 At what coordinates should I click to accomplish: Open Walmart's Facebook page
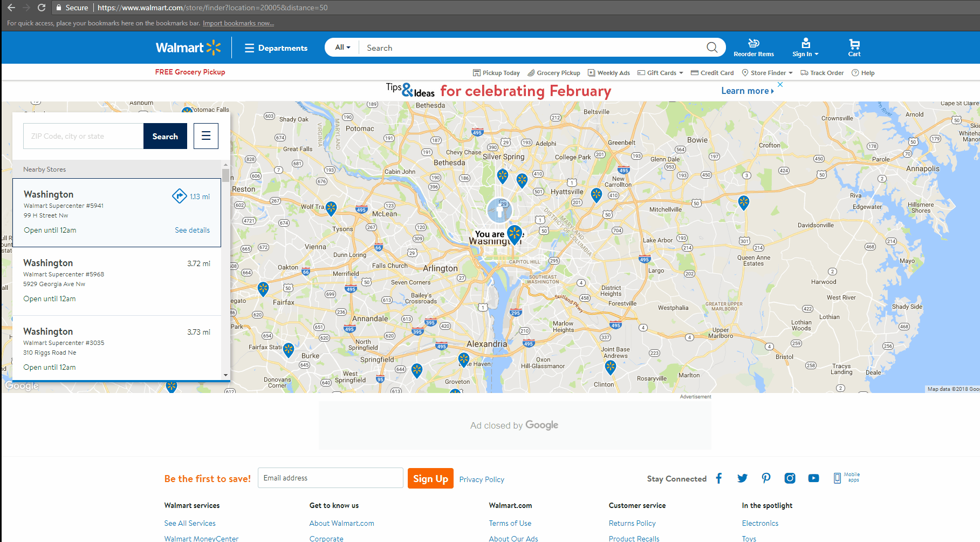pyautogui.click(x=719, y=478)
